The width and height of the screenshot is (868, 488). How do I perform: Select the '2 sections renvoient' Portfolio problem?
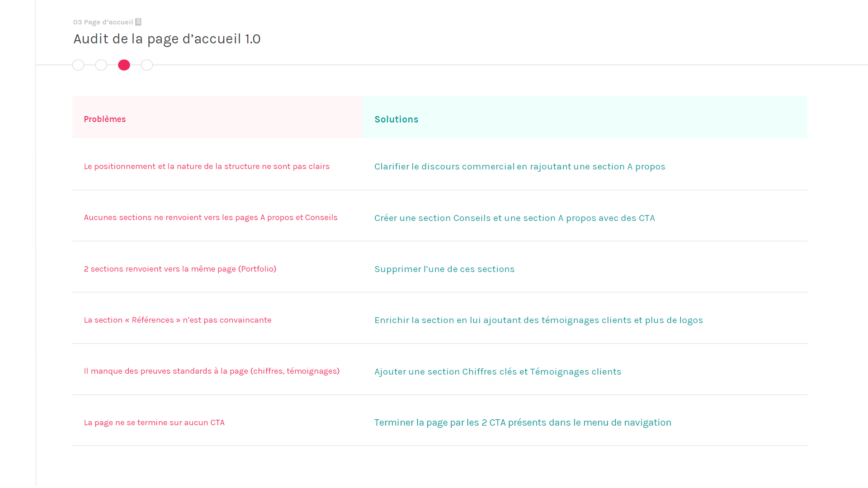pyautogui.click(x=180, y=269)
